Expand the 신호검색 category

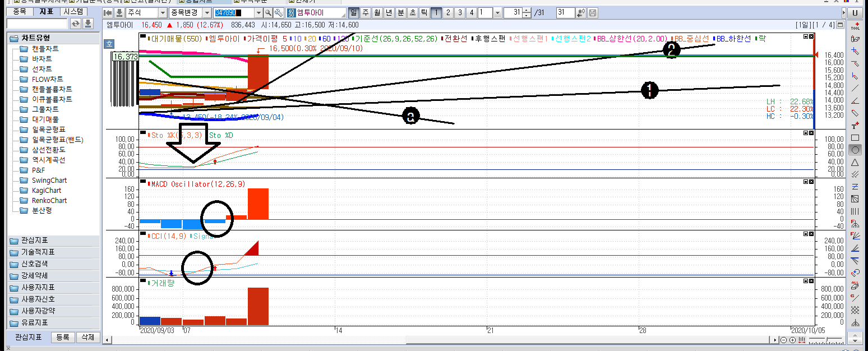(53, 264)
